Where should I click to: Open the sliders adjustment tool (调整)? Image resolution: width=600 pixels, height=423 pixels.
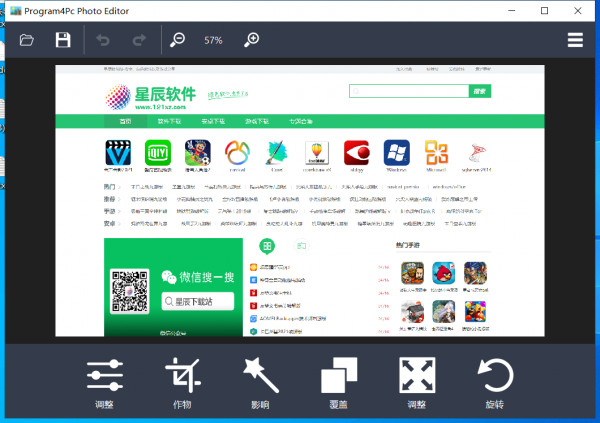(104, 383)
